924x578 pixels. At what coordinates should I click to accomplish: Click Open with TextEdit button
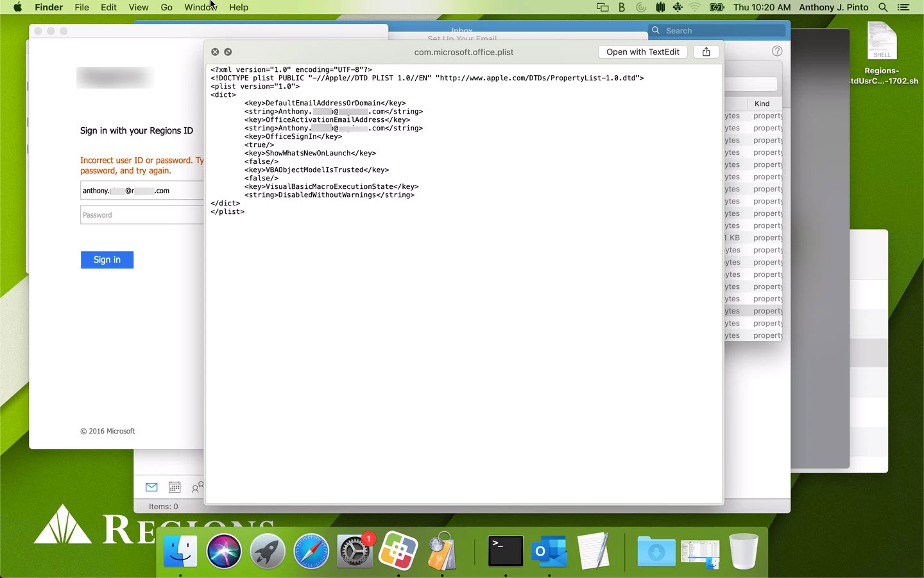pos(643,52)
